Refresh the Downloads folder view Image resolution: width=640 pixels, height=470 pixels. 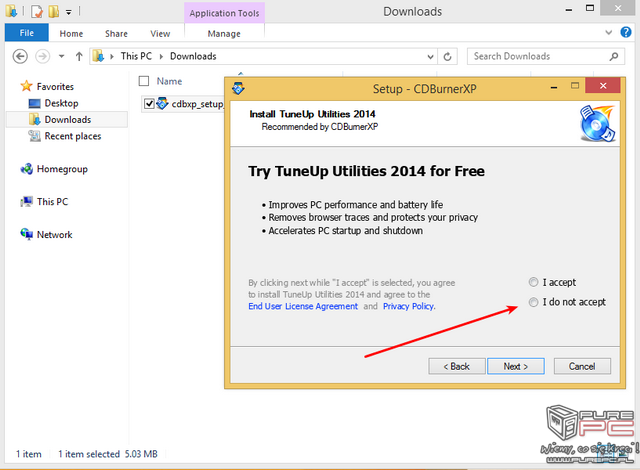[x=447, y=57]
